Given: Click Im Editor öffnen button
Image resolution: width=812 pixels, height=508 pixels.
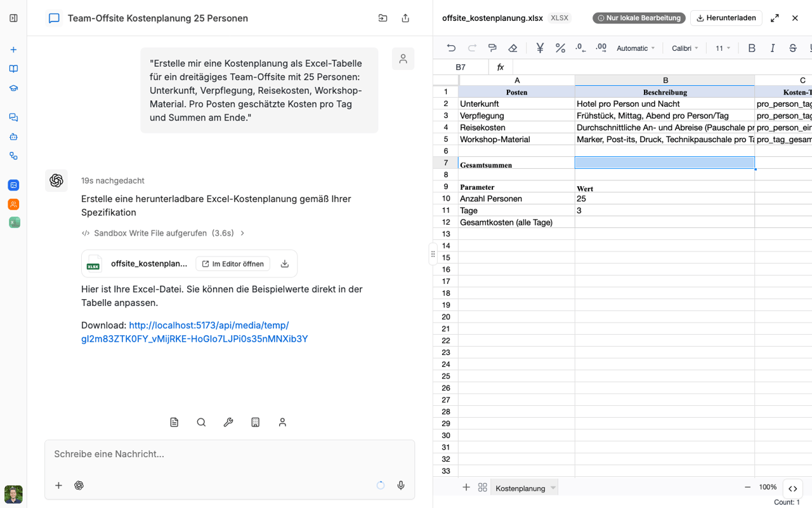Looking at the screenshot, I should [x=233, y=264].
